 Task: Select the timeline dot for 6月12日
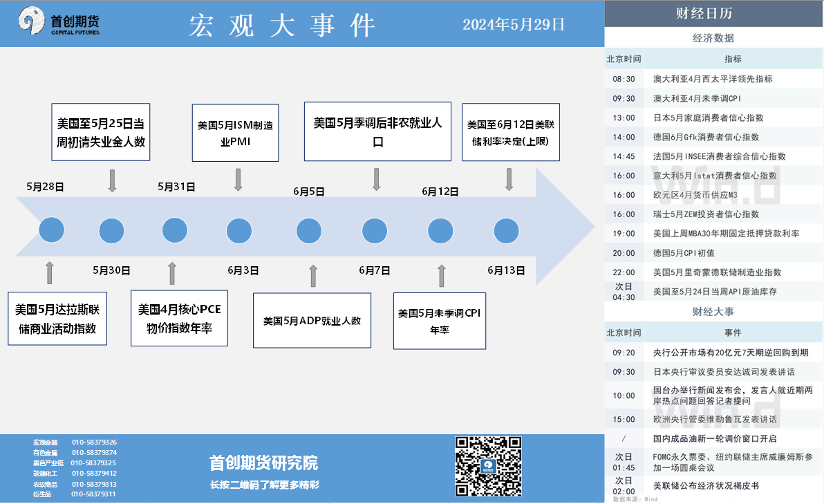pyautogui.click(x=440, y=231)
